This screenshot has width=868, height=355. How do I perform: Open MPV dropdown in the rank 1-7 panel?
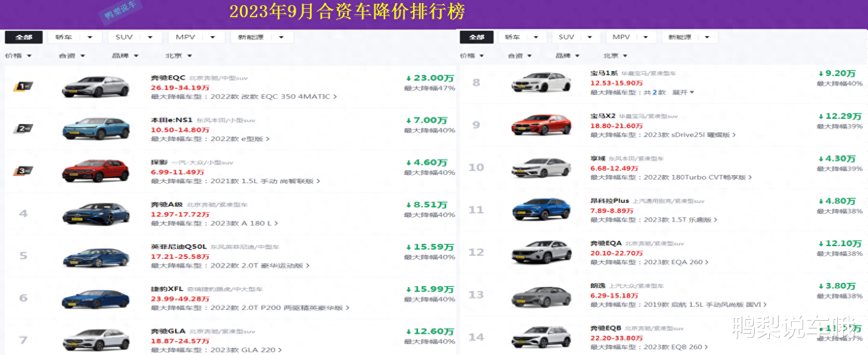point(196,37)
